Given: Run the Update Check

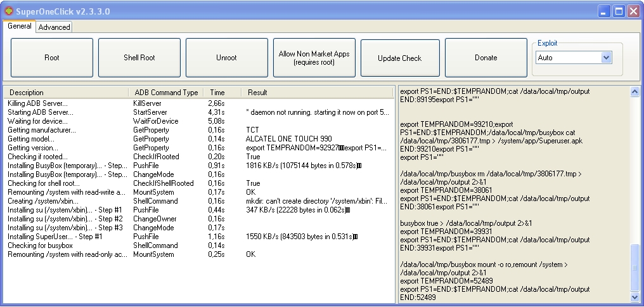Looking at the screenshot, I should [399, 58].
